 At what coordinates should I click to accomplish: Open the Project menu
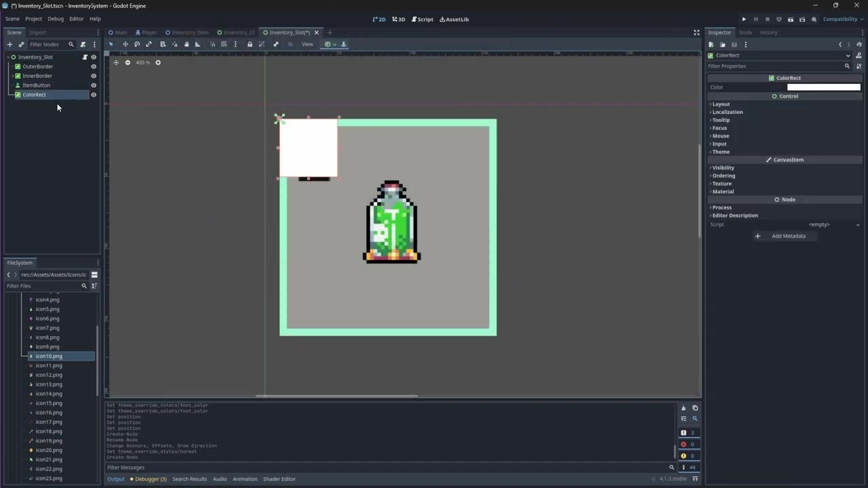[33, 19]
